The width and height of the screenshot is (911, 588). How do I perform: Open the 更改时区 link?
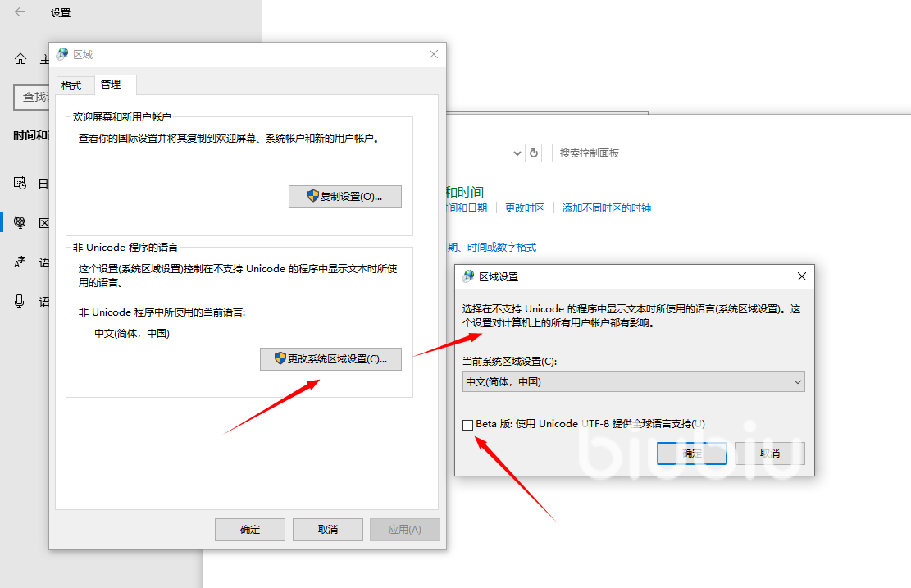tap(525, 208)
